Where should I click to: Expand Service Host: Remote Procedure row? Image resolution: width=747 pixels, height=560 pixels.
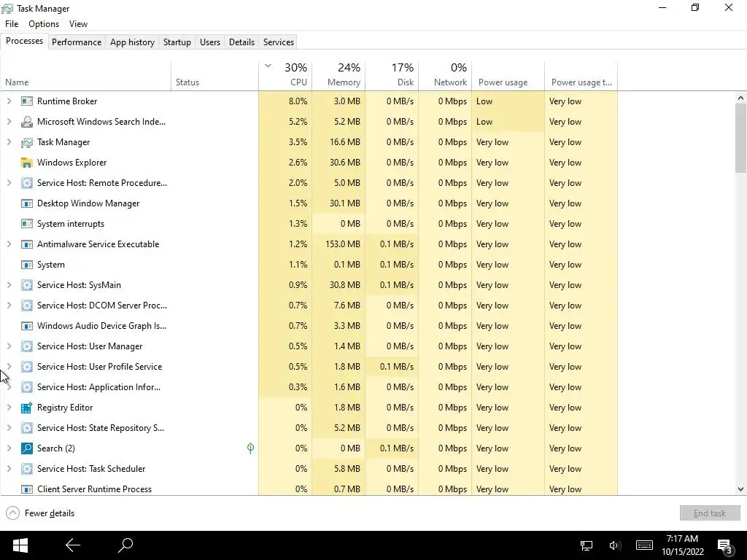point(9,183)
